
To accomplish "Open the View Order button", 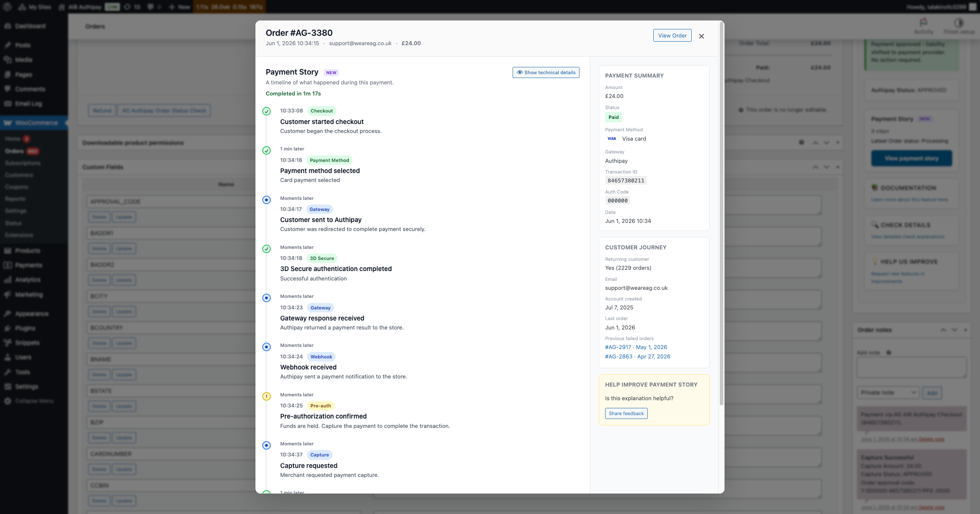I will click(x=673, y=35).
